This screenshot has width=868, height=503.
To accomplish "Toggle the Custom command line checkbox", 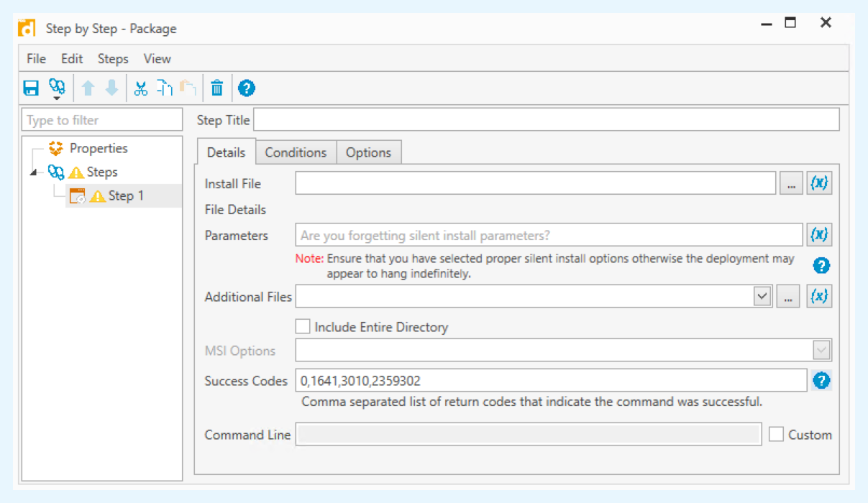I will point(776,435).
